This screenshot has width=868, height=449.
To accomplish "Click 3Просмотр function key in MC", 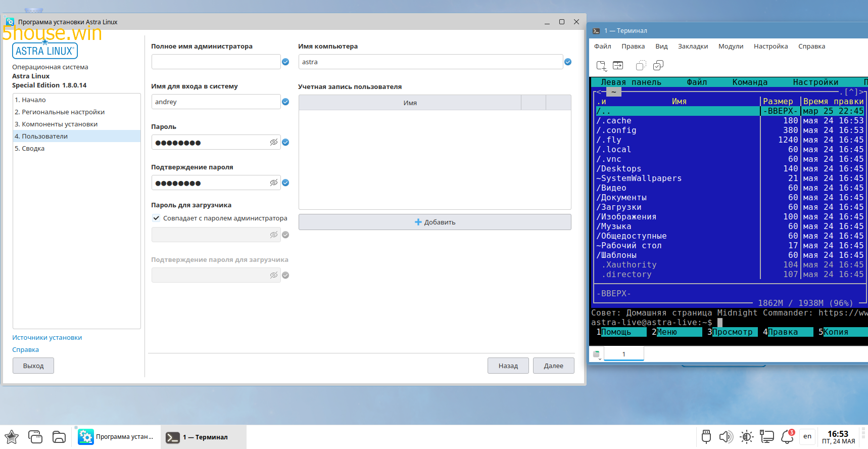I will point(732,332).
